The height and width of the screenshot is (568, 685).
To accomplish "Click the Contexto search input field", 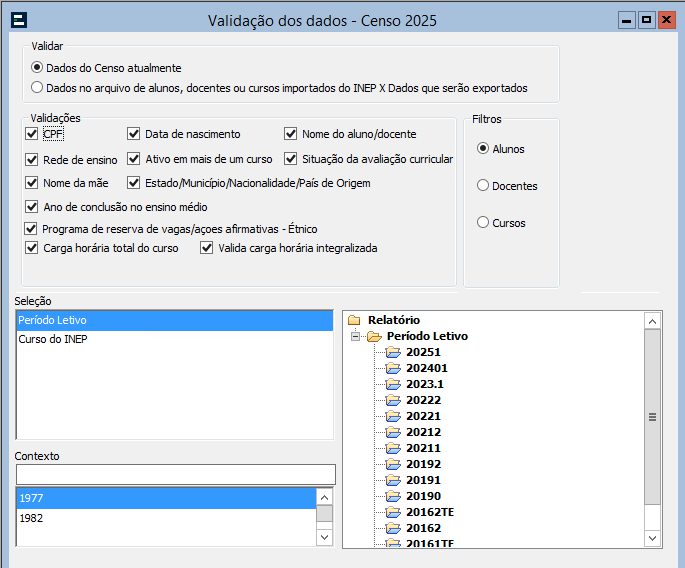I will click(x=176, y=474).
